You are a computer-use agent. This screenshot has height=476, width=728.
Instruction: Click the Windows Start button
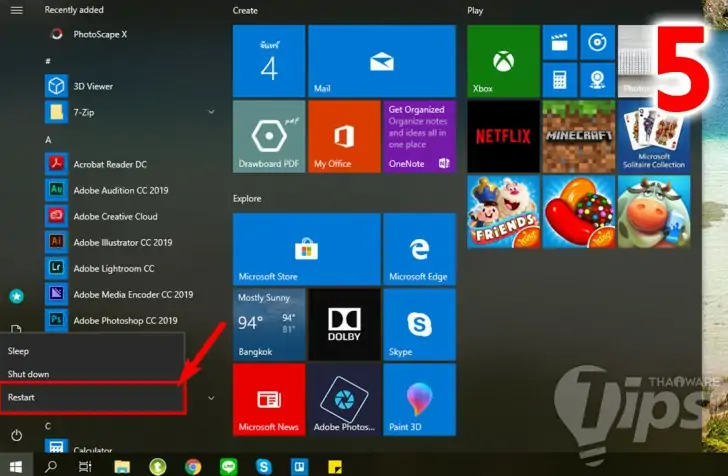pyautogui.click(x=16, y=466)
